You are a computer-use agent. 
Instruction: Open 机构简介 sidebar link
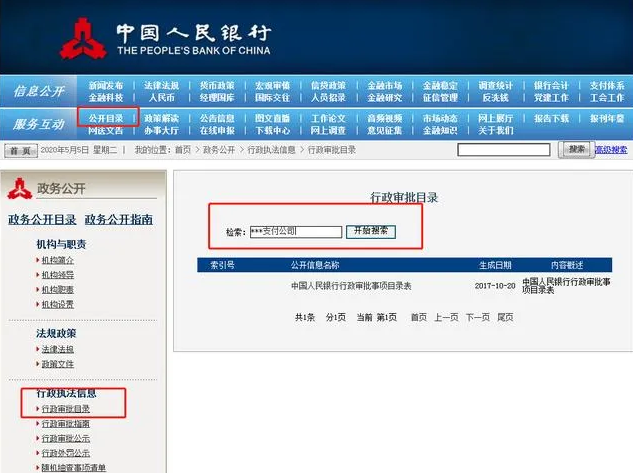[57, 260]
